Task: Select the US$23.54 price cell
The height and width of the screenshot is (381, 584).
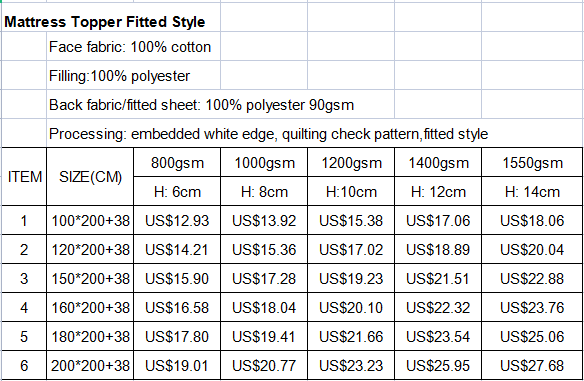Action: pyautogui.click(x=438, y=336)
